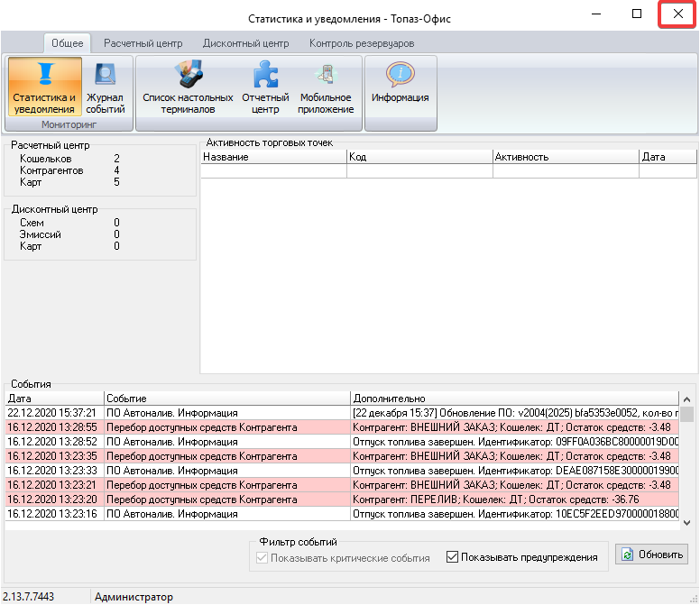
Task: Switch to Расчетный центр tab
Action: click(x=143, y=43)
